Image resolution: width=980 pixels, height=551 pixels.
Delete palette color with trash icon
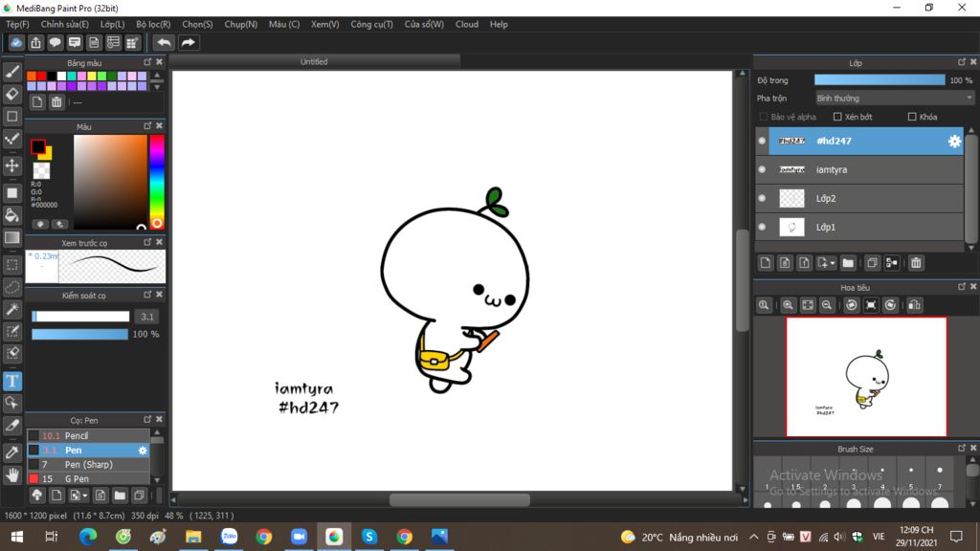[x=56, y=102]
